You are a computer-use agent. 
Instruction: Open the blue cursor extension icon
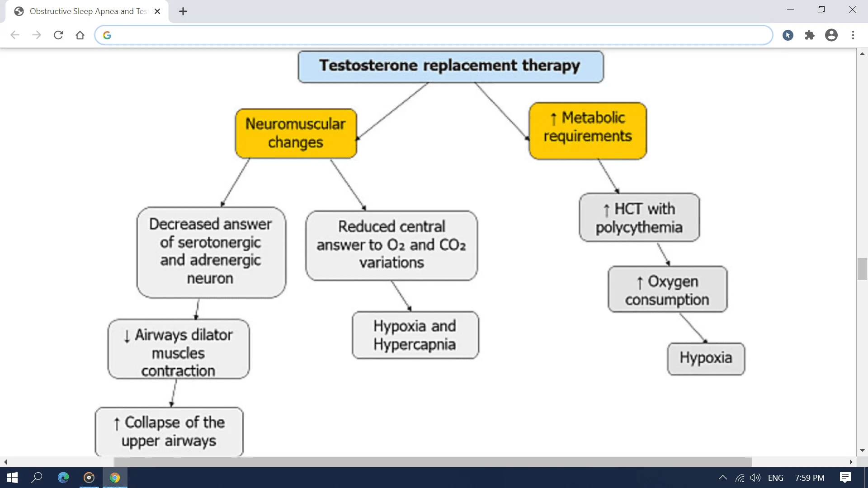[788, 35]
